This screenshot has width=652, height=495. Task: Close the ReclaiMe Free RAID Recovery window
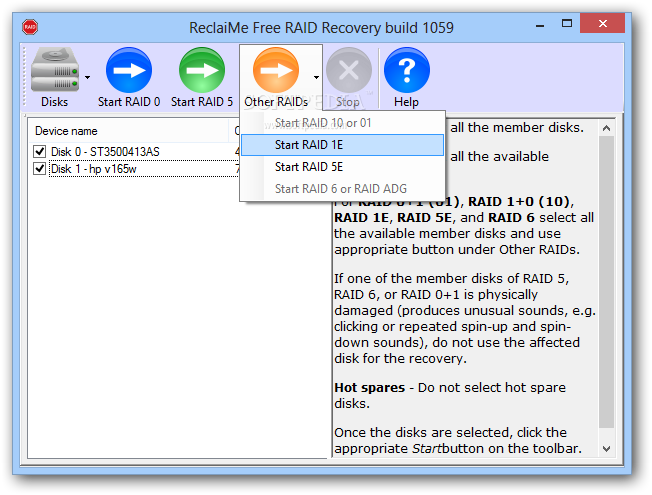coord(603,24)
